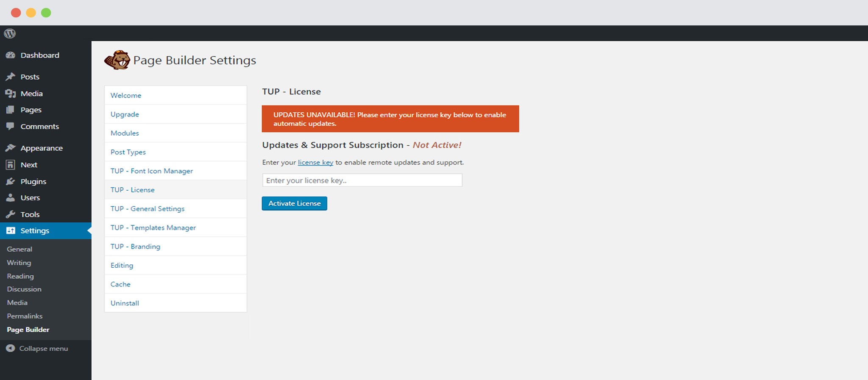Open the Post Types tab

point(175,152)
